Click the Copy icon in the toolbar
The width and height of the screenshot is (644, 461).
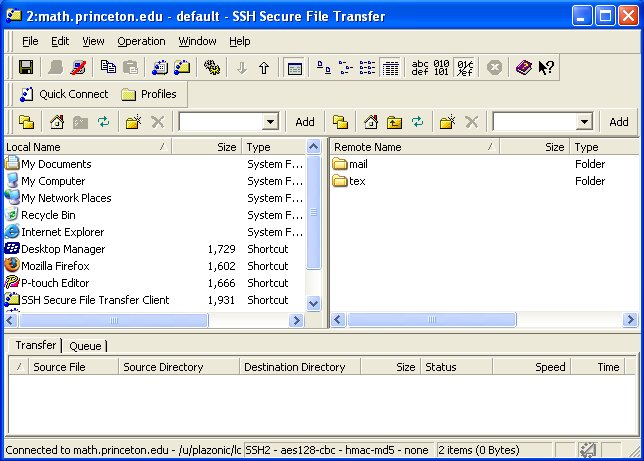pos(108,67)
